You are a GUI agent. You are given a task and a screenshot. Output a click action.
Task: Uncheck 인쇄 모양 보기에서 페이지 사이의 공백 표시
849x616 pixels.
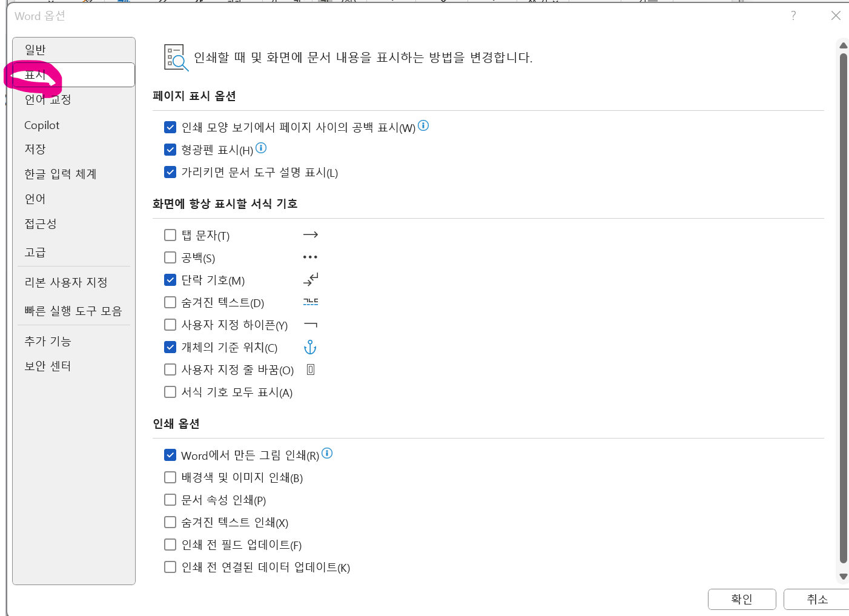click(170, 127)
